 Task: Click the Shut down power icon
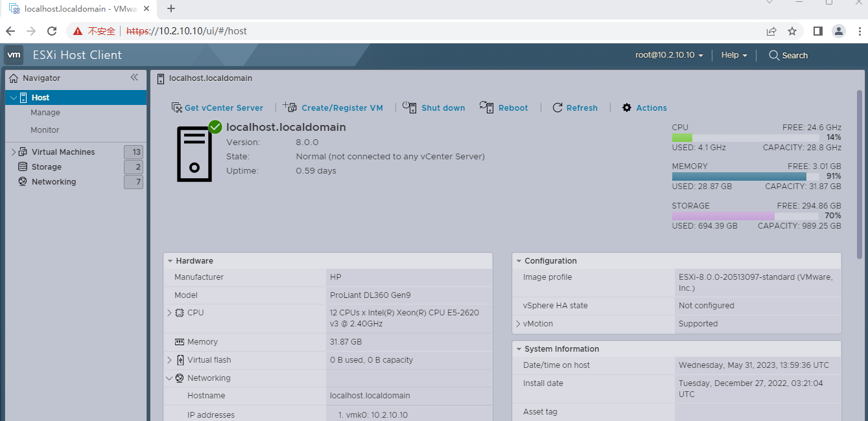(x=409, y=107)
